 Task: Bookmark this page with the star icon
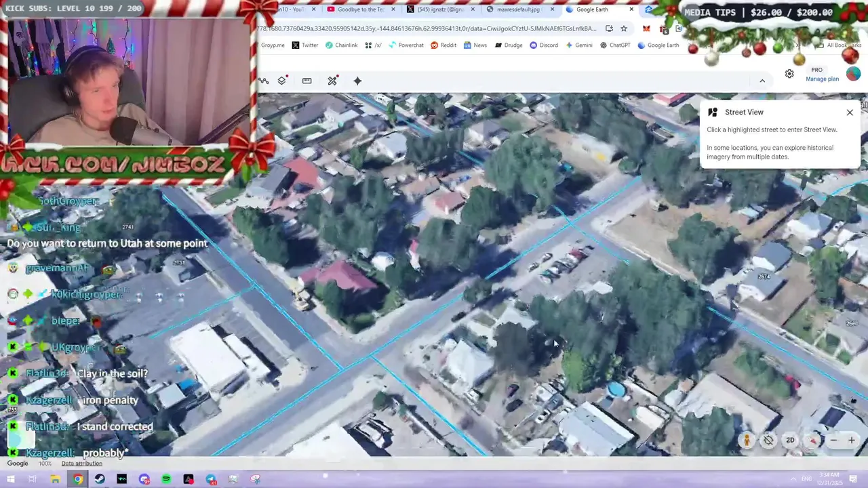pyautogui.click(x=624, y=28)
